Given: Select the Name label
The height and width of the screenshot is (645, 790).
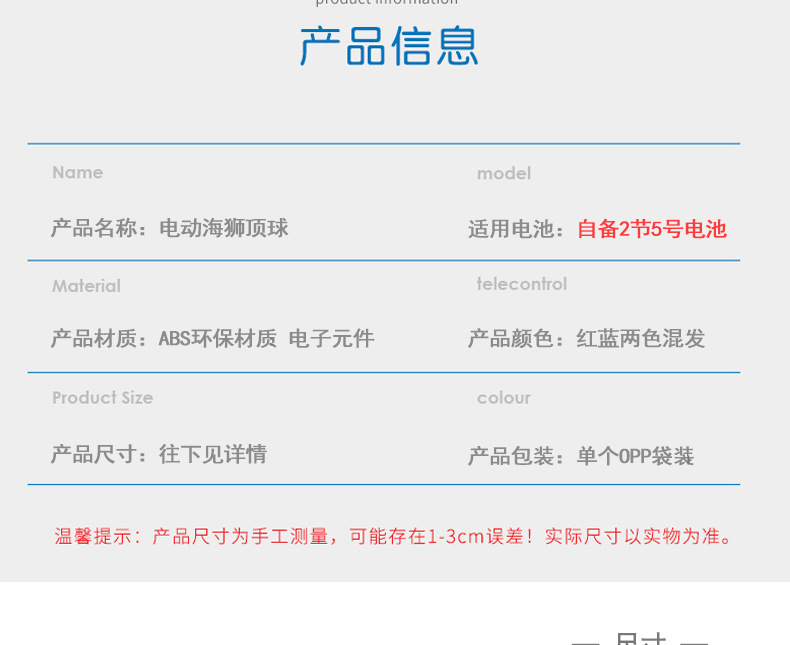Looking at the screenshot, I should 78,172.
